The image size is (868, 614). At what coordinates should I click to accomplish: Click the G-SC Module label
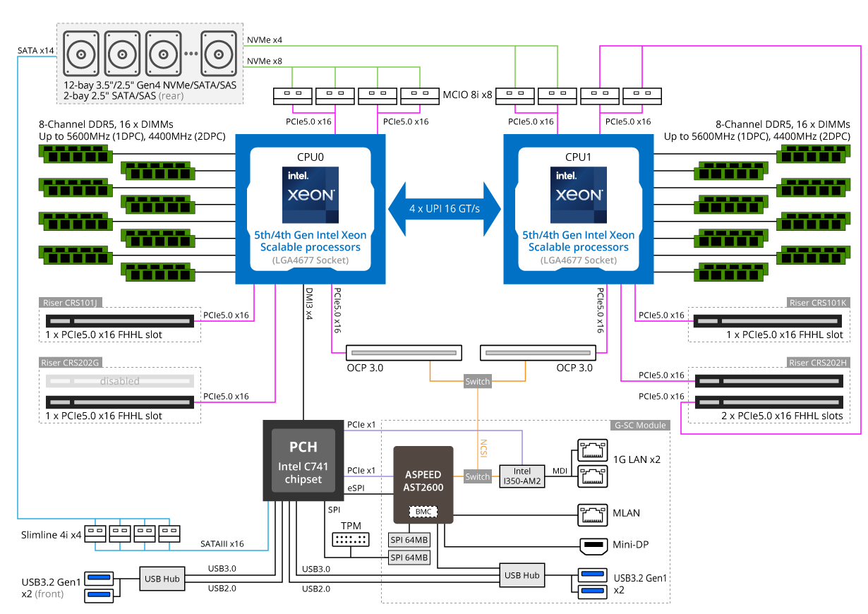(639, 426)
